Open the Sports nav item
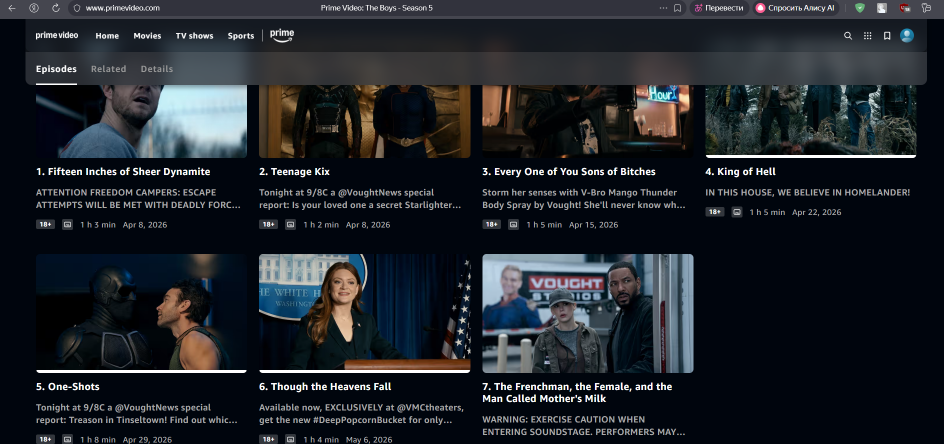 pyautogui.click(x=241, y=36)
